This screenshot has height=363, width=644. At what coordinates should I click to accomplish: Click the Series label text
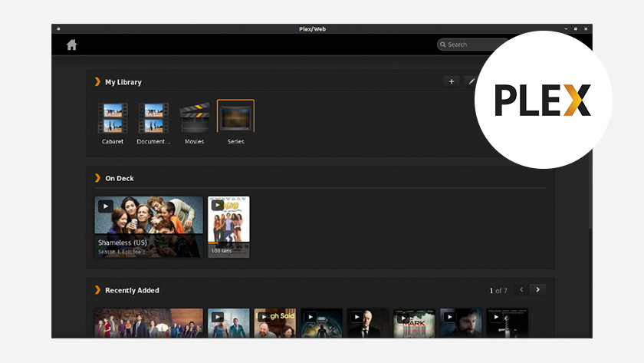coord(236,141)
